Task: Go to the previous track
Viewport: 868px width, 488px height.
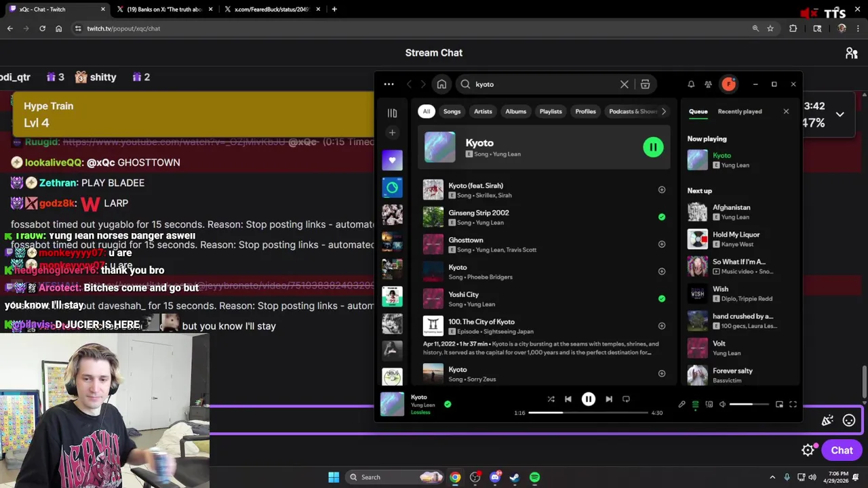Action: [568, 399]
